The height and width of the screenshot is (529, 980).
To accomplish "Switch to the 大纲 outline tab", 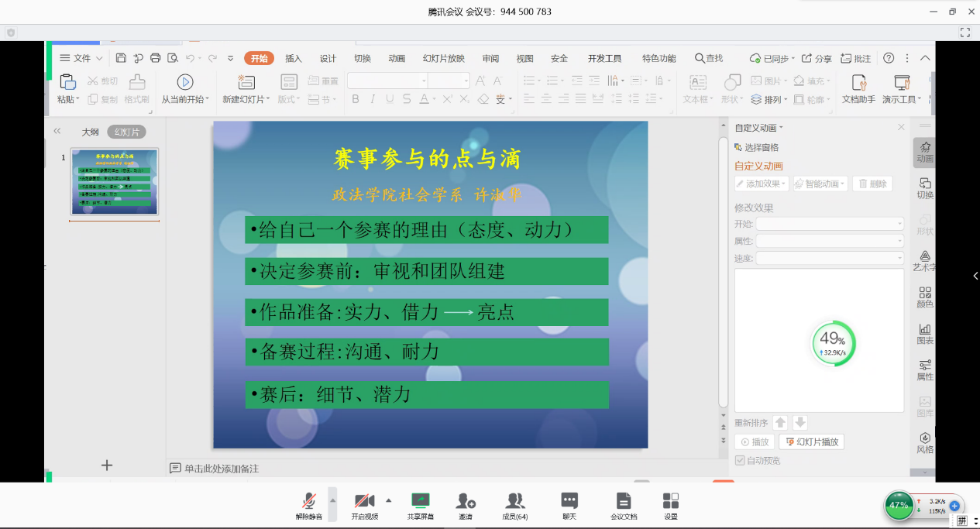I will point(91,132).
